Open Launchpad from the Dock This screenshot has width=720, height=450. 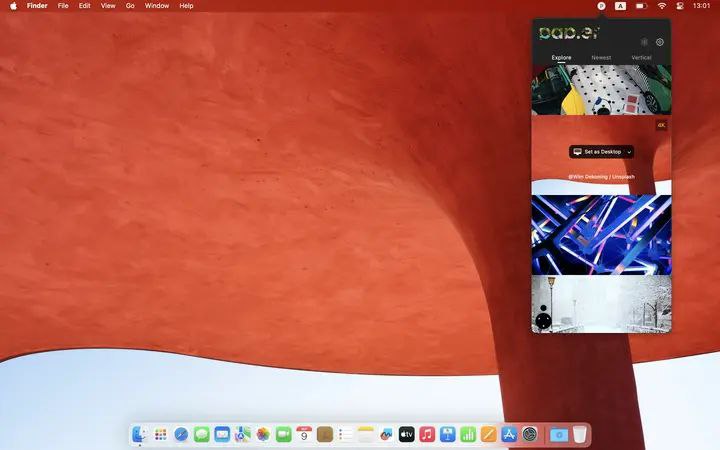coord(160,434)
